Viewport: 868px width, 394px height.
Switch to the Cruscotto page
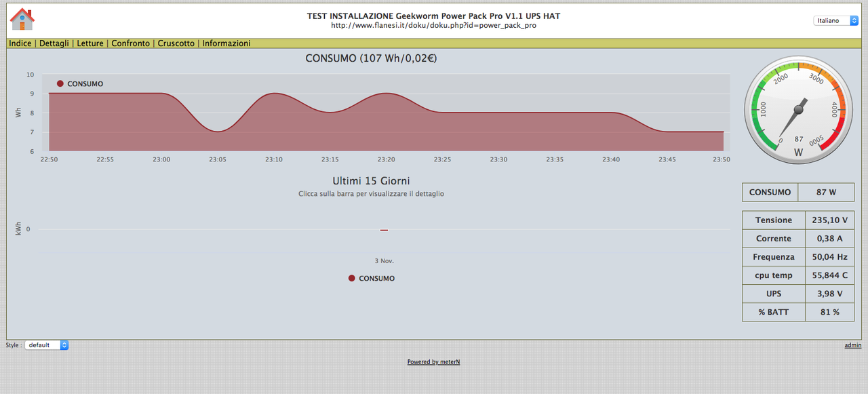(x=176, y=43)
